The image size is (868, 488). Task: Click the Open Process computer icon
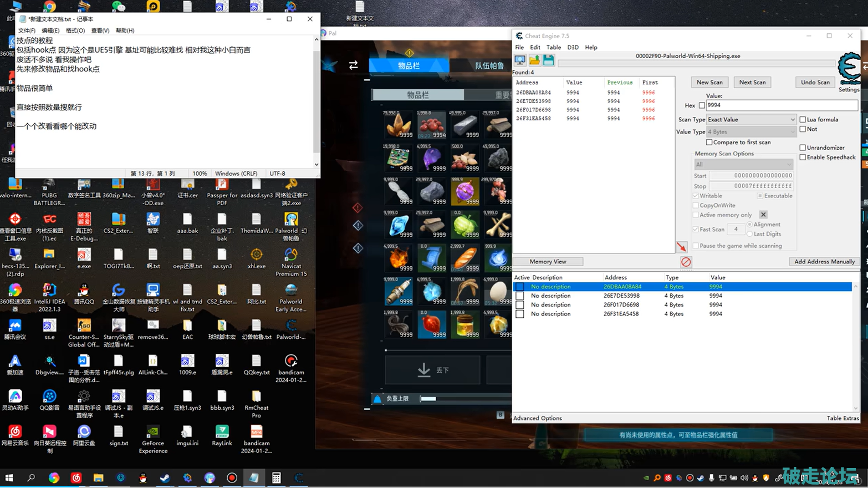[520, 60]
